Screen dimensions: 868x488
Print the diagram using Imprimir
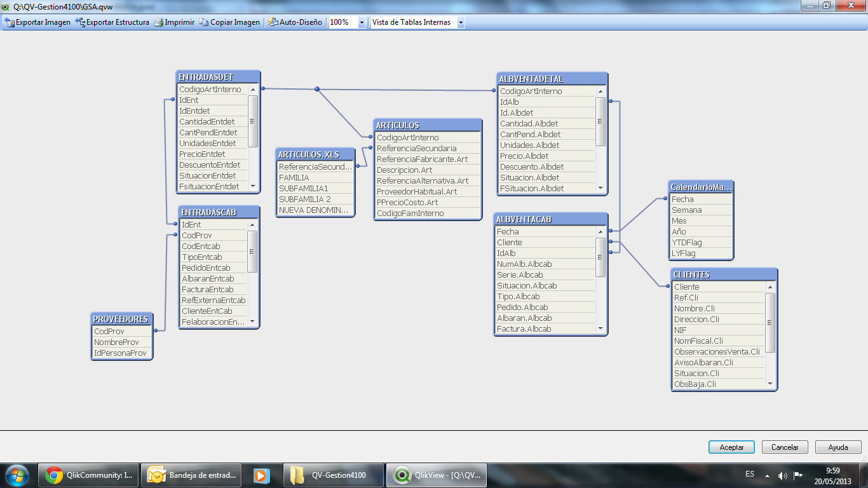coord(174,22)
